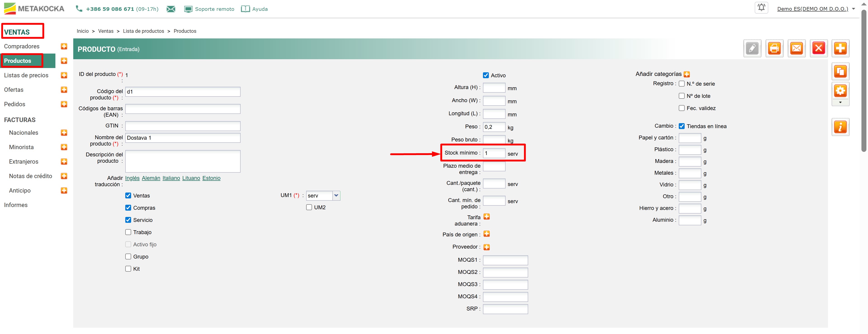The height and width of the screenshot is (334, 868).
Task: Open the orange gear settings icon
Action: (x=840, y=91)
